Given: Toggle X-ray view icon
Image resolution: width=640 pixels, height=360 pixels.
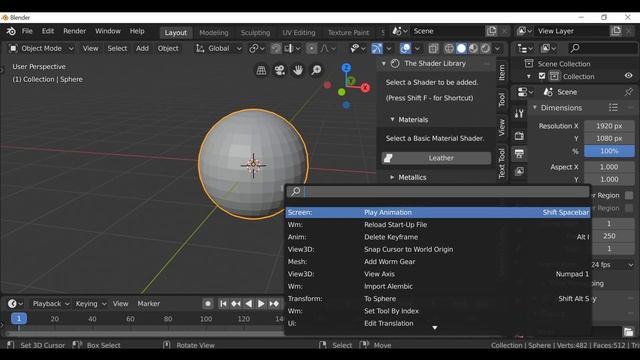Looking at the screenshot, I should click(x=433, y=49).
